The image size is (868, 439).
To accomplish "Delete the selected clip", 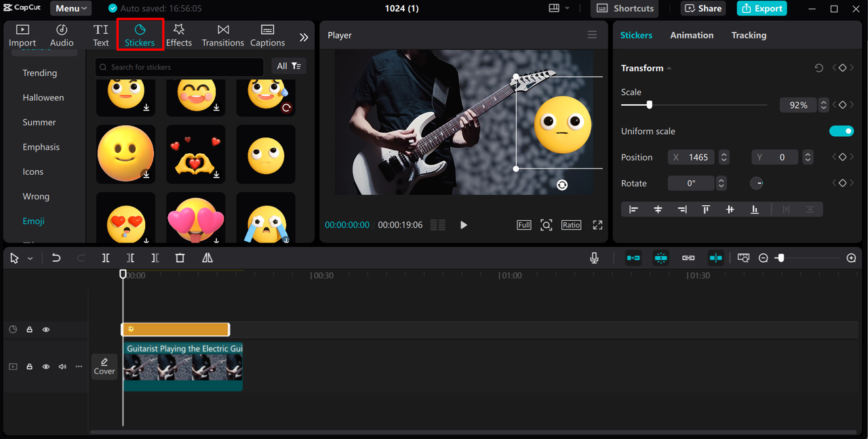I will pos(180,258).
